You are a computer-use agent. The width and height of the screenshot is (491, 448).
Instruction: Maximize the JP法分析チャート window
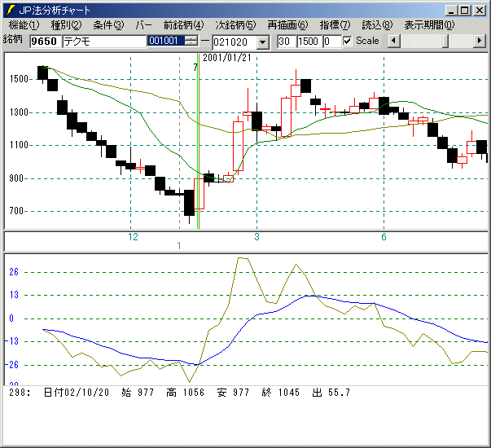(465, 11)
